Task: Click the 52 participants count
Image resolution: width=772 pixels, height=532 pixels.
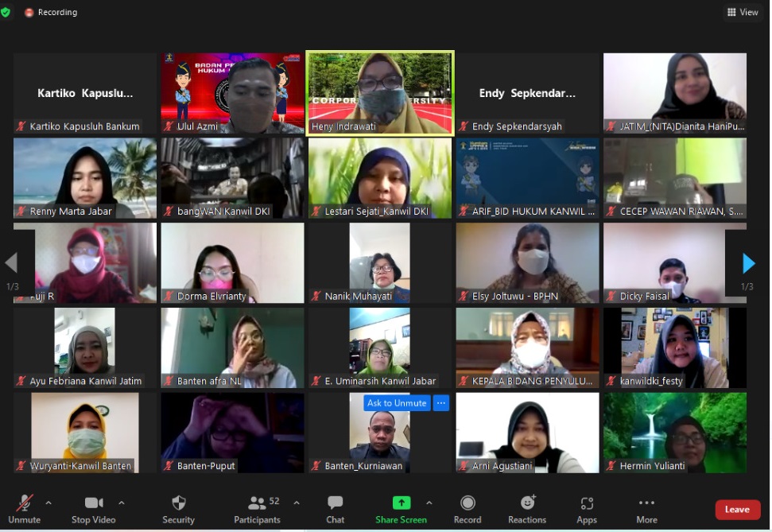Action: pos(274,501)
